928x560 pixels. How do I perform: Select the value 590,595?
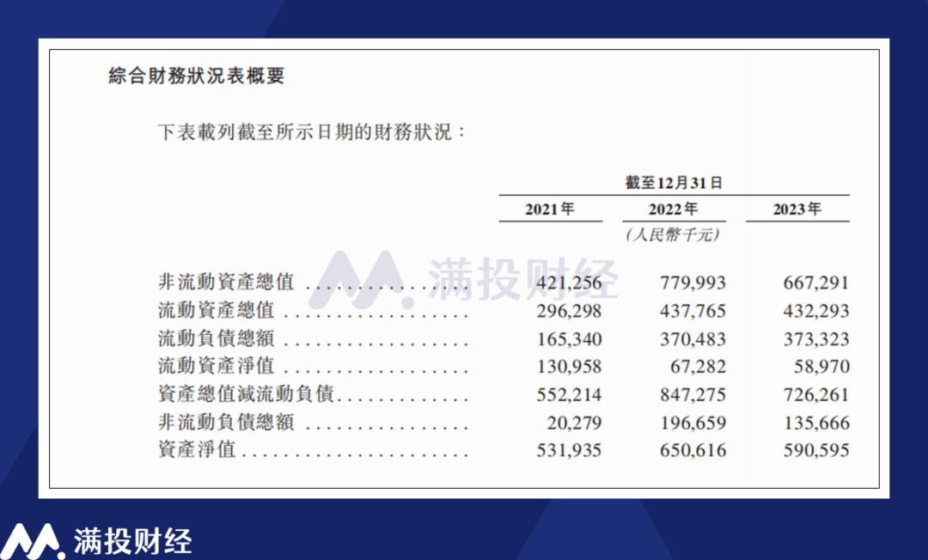816,451
